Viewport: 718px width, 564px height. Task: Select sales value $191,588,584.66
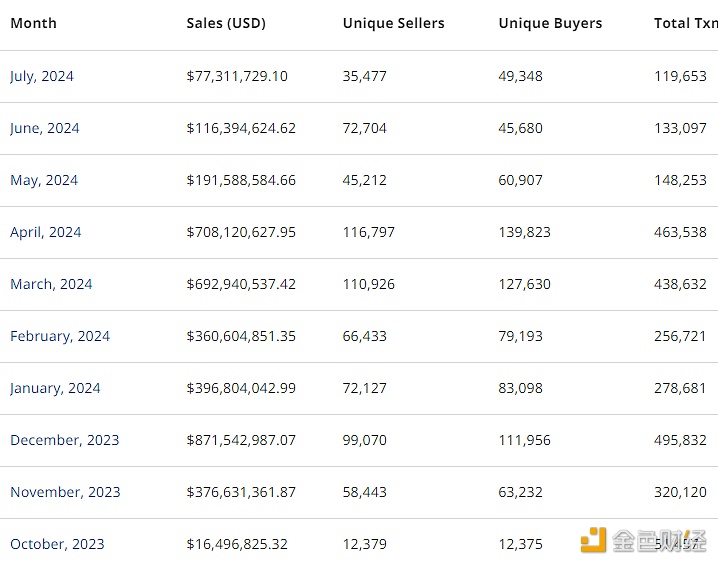241,180
